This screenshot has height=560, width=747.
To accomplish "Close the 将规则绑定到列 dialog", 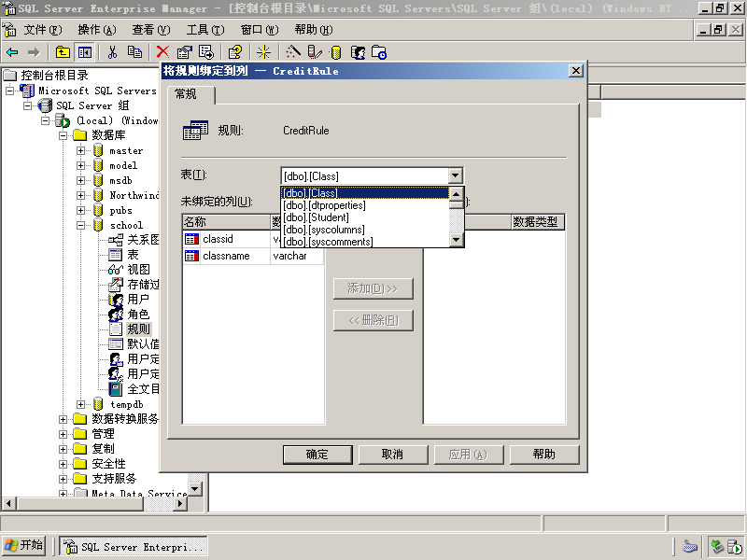I will pos(576,71).
